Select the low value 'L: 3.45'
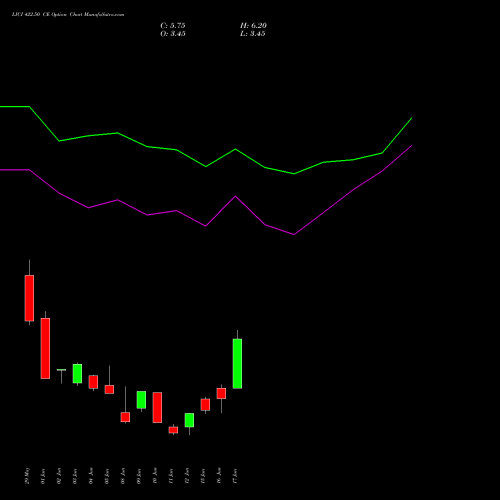The height and width of the screenshot is (500, 500). (x=253, y=34)
